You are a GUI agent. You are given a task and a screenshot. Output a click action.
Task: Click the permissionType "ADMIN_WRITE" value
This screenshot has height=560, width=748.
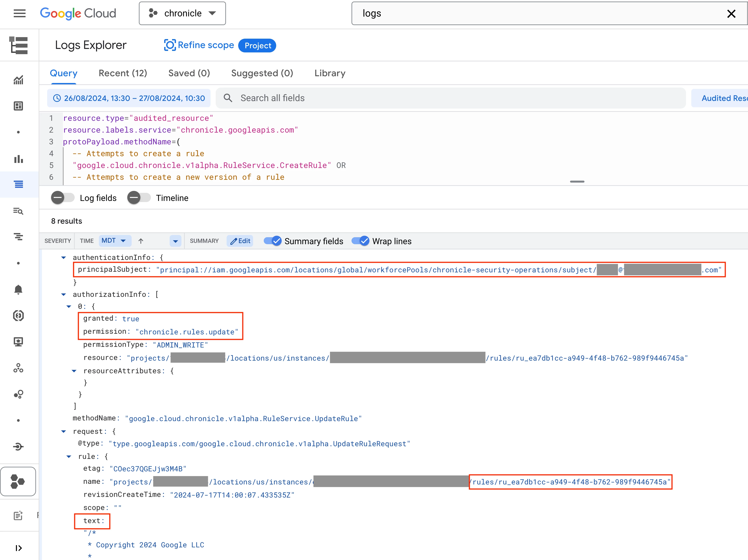click(x=180, y=345)
